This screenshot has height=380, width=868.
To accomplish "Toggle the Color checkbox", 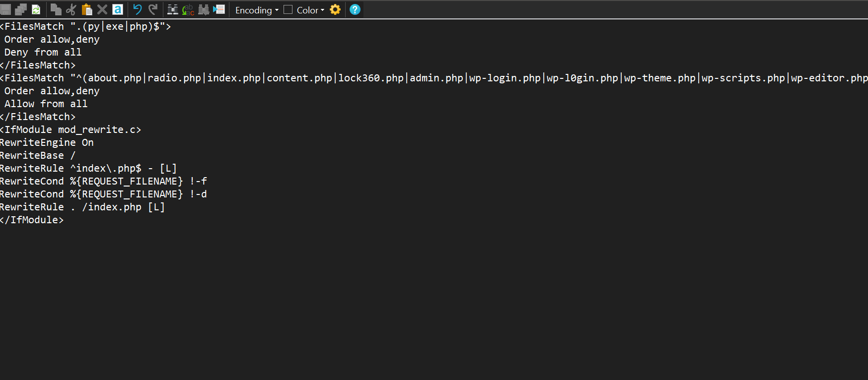I will (x=288, y=9).
